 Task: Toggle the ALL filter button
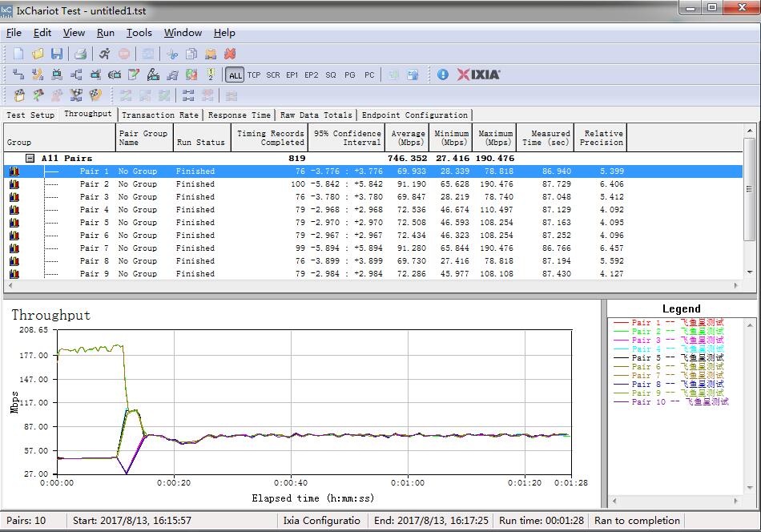(235, 75)
